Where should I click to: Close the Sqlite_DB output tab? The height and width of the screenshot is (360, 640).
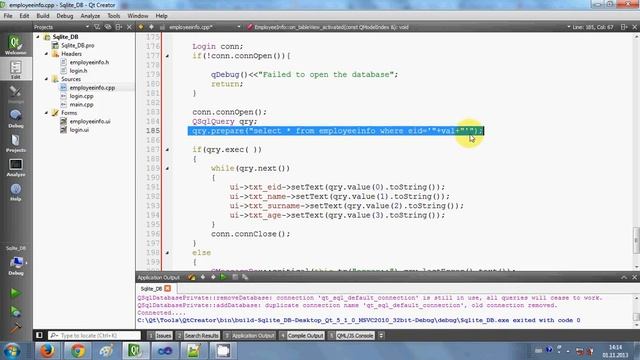167,289
